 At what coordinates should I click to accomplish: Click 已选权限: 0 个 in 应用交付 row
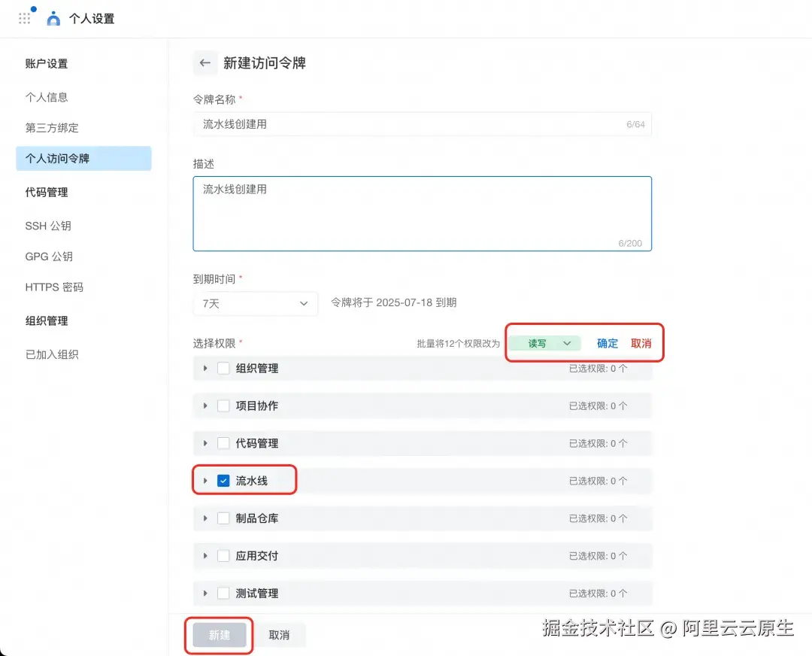click(598, 556)
